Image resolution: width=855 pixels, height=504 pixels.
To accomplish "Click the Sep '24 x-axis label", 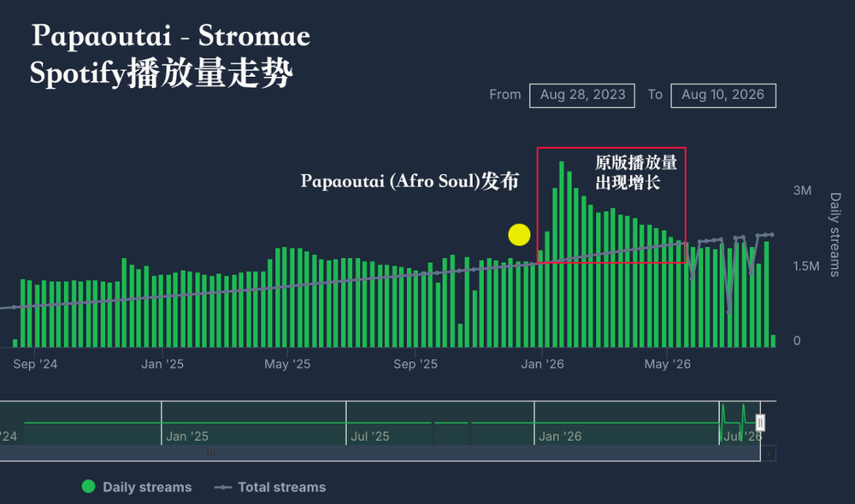I will tap(35, 364).
